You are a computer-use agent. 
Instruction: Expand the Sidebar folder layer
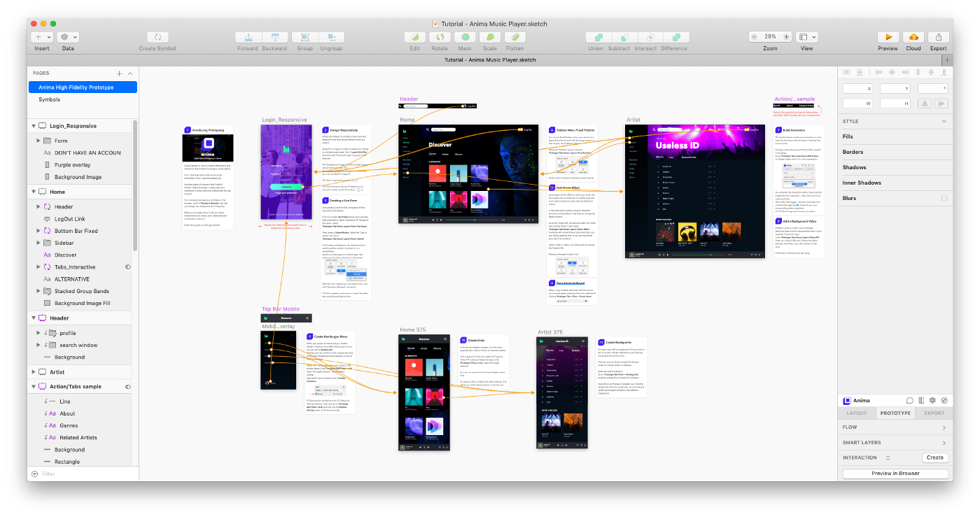38,243
